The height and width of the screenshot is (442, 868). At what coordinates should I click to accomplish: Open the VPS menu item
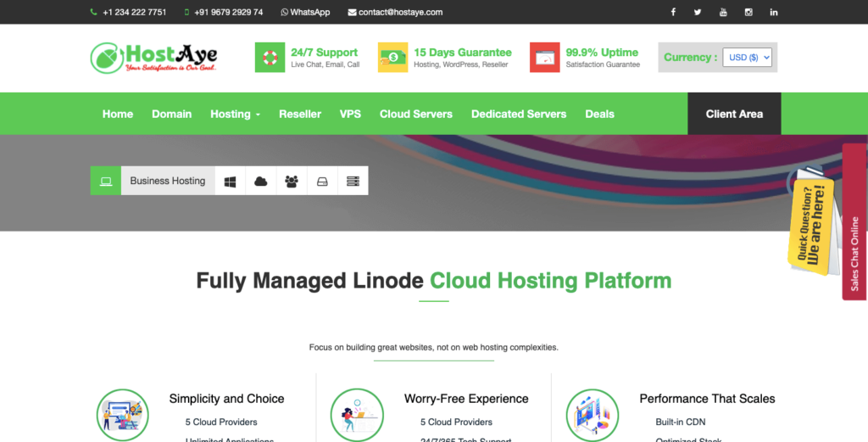pos(350,114)
